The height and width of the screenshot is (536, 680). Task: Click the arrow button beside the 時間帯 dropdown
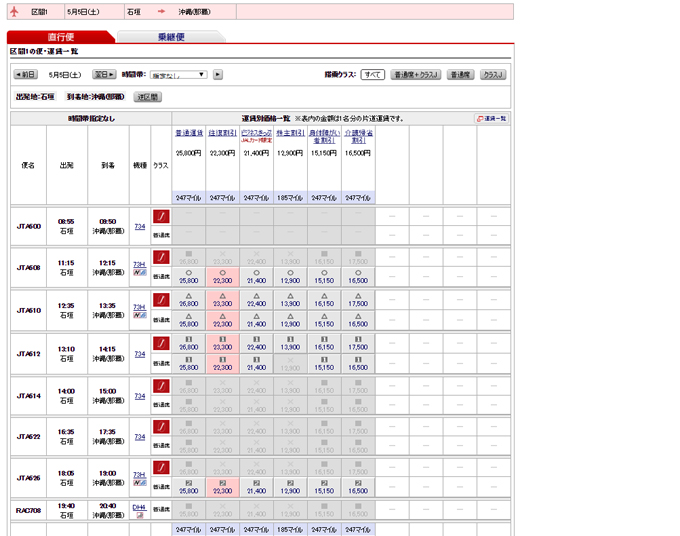tap(218, 75)
